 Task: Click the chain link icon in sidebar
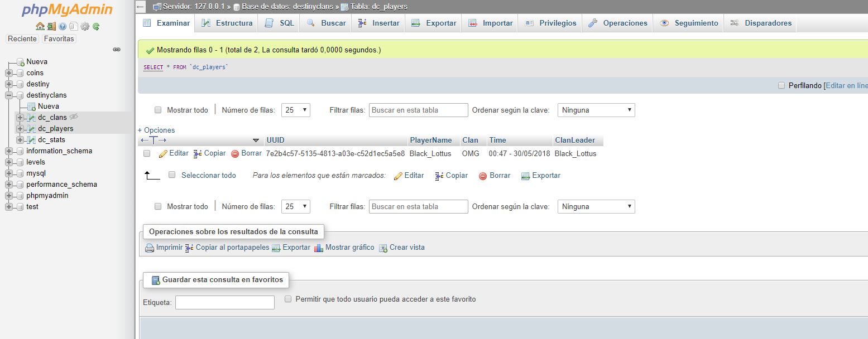tap(117, 49)
